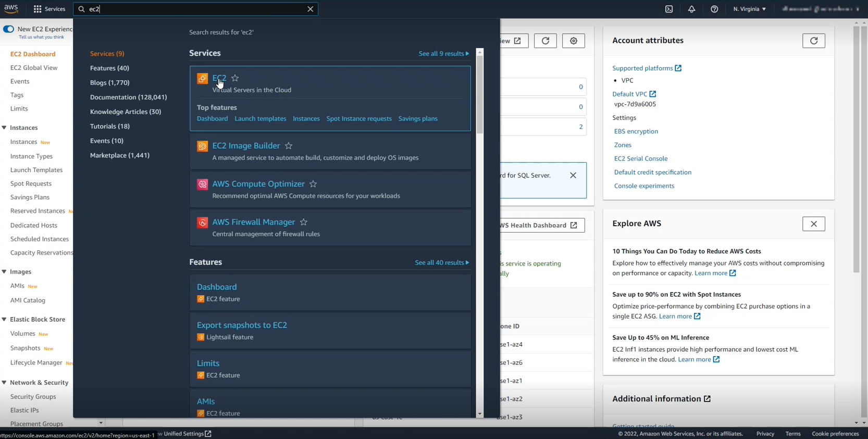This screenshot has width=868, height=439.
Task: Open the Launch templates top feature
Action: click(x=260, y=118)
